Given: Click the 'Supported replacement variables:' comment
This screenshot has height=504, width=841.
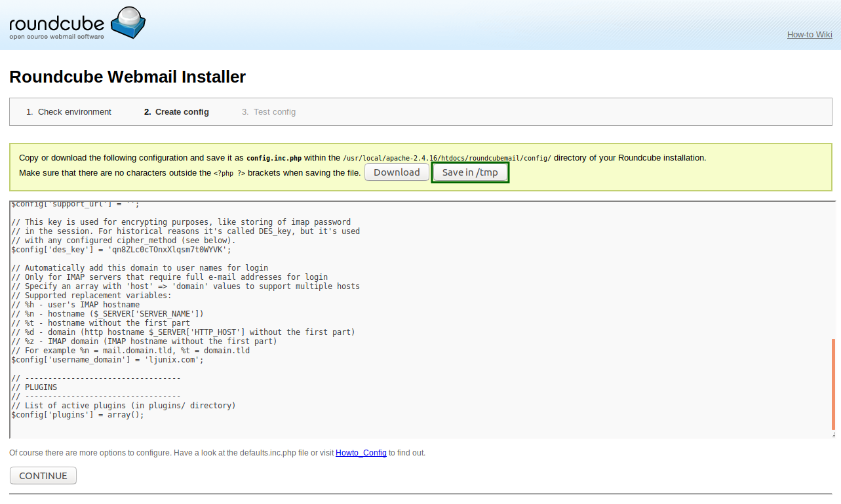Looking at the screenshot, I should 91,296.
